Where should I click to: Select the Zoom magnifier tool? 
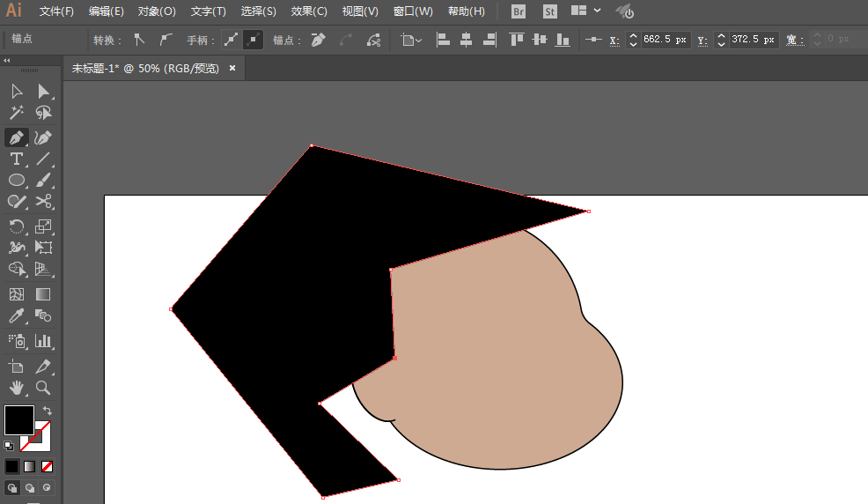pos(43,388)
